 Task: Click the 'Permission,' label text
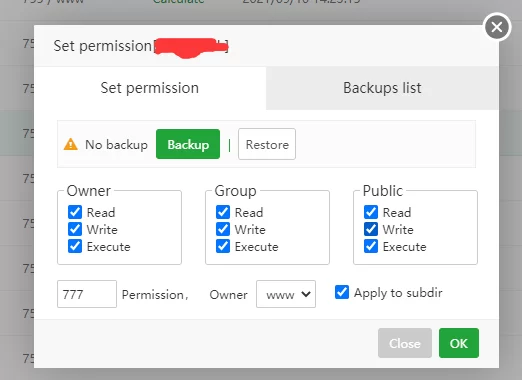[155, 295]
